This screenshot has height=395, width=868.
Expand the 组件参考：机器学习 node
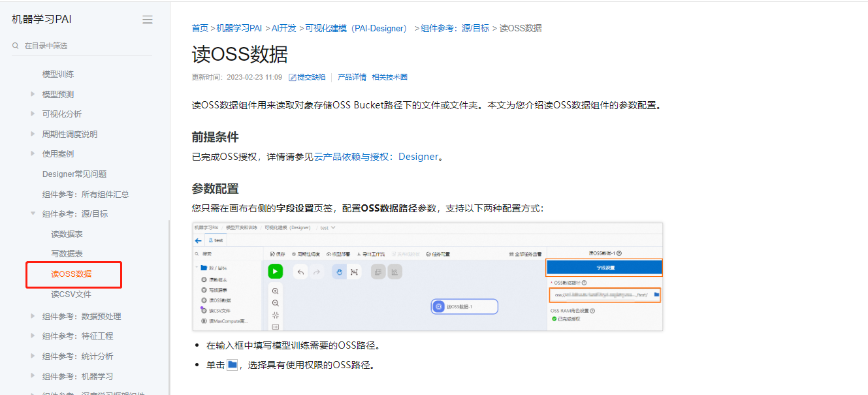tap(33, 376)
